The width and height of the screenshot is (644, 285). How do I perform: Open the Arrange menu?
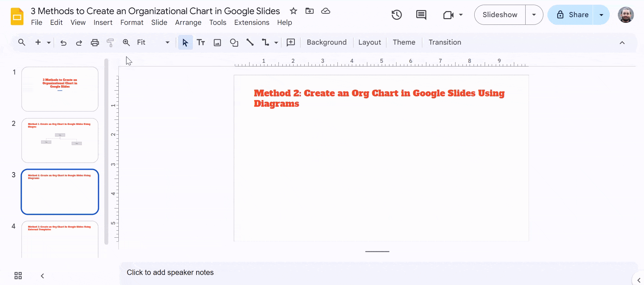(x=188, y=22)
